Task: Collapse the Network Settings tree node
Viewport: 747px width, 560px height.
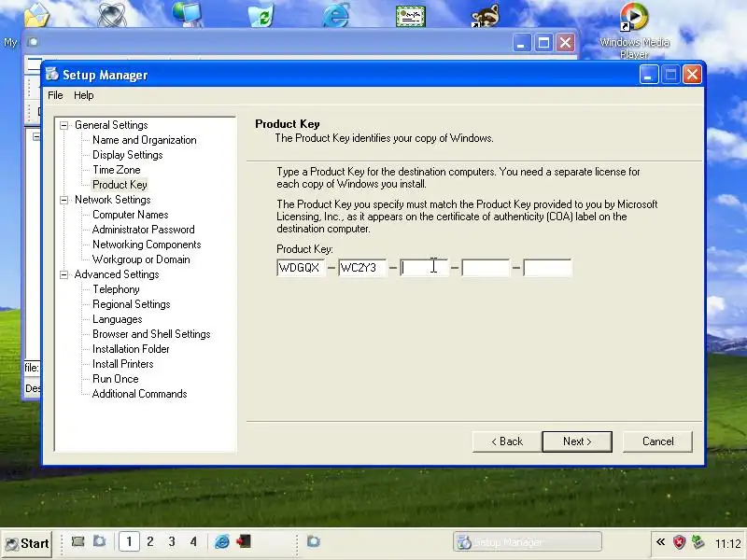Action: (x=63, y=200)
